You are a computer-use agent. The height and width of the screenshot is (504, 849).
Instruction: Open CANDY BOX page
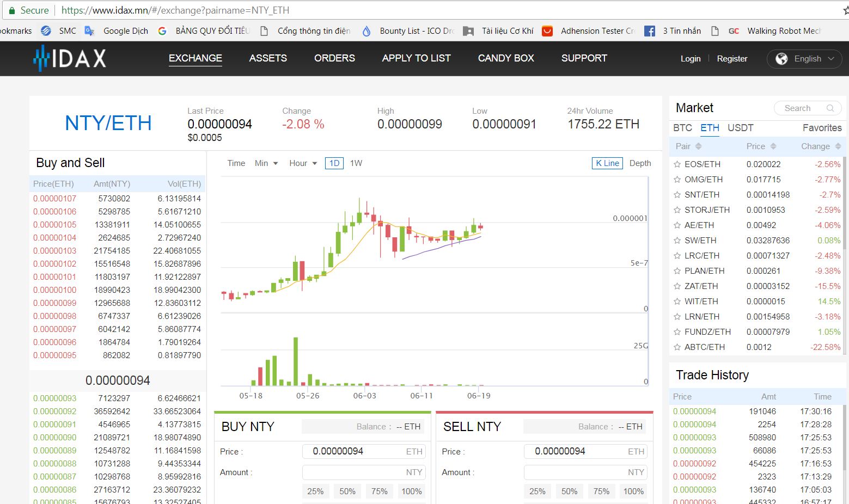pyautogui.click(x=506, y=58)
